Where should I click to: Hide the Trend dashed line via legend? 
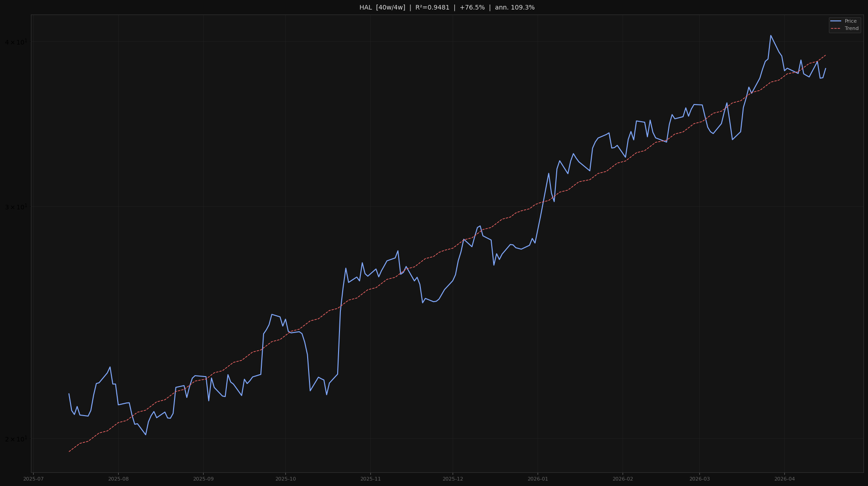tap(851, 28)
